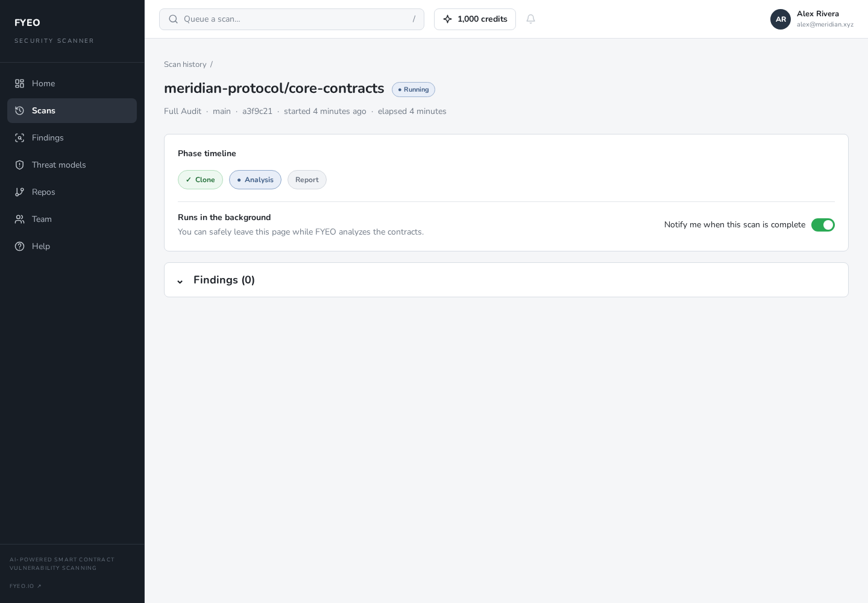Click the Running status badge
Viewport: 868px width, 603px height.
click(x=414, y=89)
